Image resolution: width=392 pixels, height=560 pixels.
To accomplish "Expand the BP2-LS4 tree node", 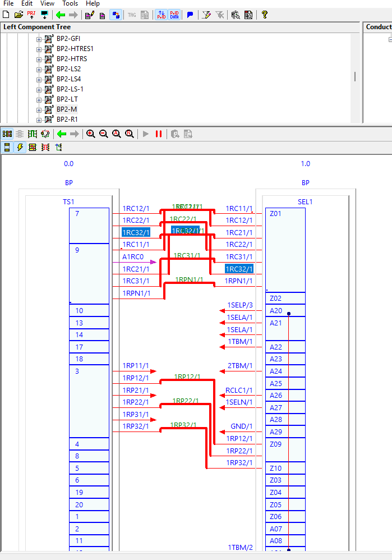I will [x=39, y=80].
